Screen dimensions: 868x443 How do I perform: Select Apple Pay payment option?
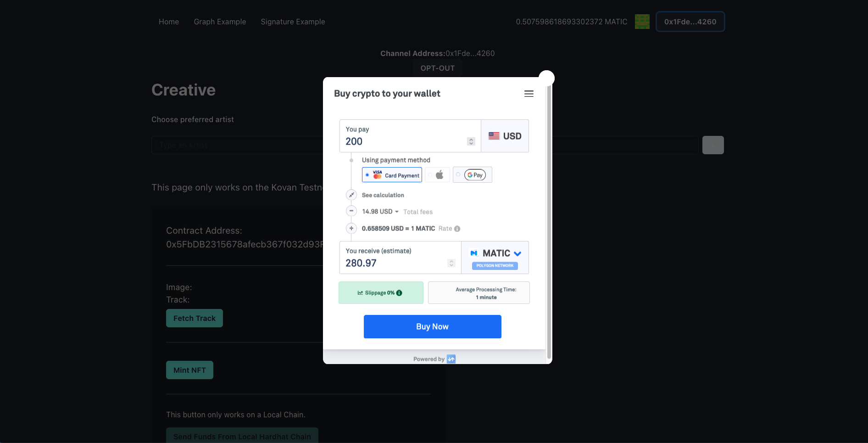click(437, 175)
